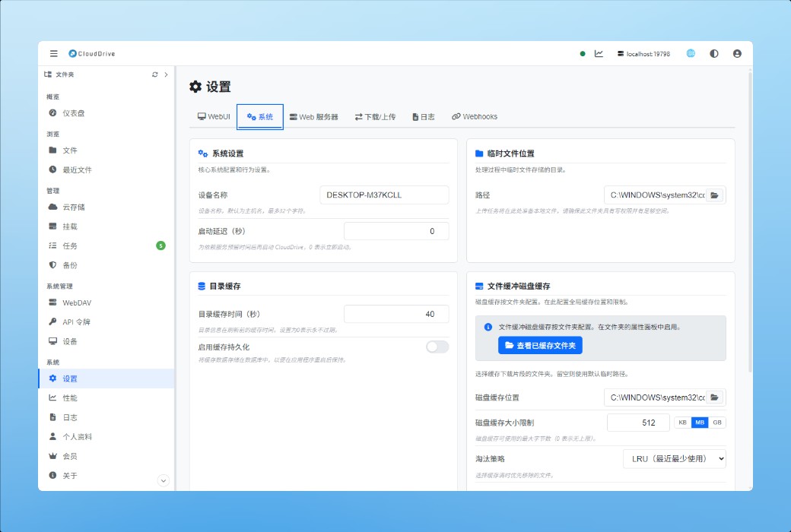Select 设置 in the sidebar
The image size is (791, 532).
(x=106, y=378)
